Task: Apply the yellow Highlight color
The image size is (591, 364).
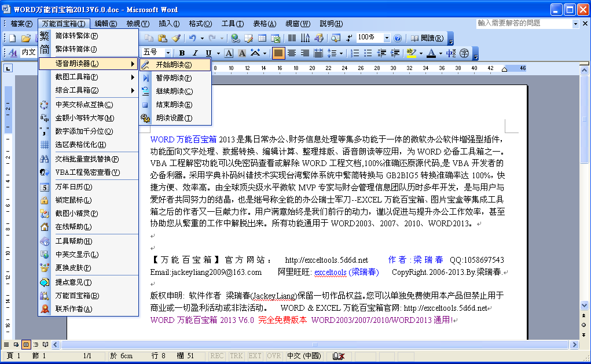Action: [x=411, y=53]
